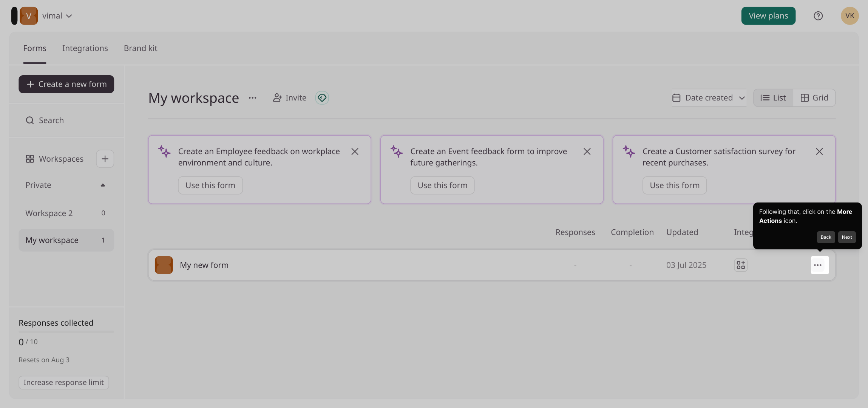
Task: Click the Resets on Aug 3 text
Action: pyautogui.click(x=44, y=360)
